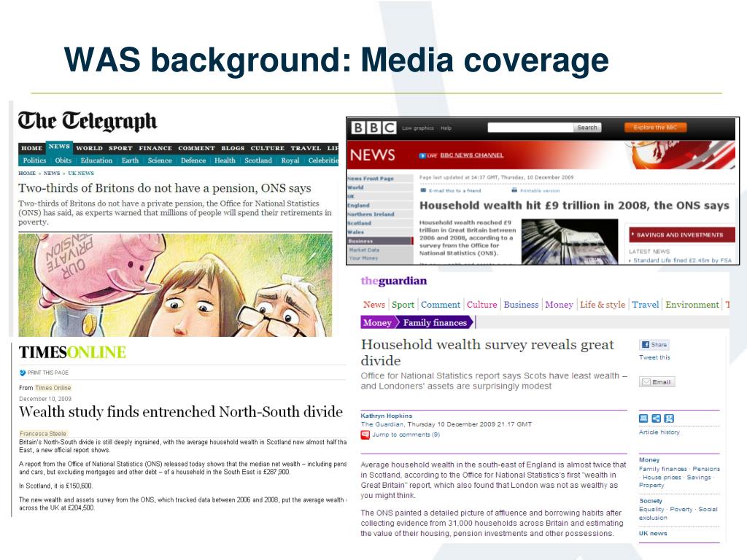Open Telegraph Politics subsection
747x560 pixels.
tap(34, 160)
